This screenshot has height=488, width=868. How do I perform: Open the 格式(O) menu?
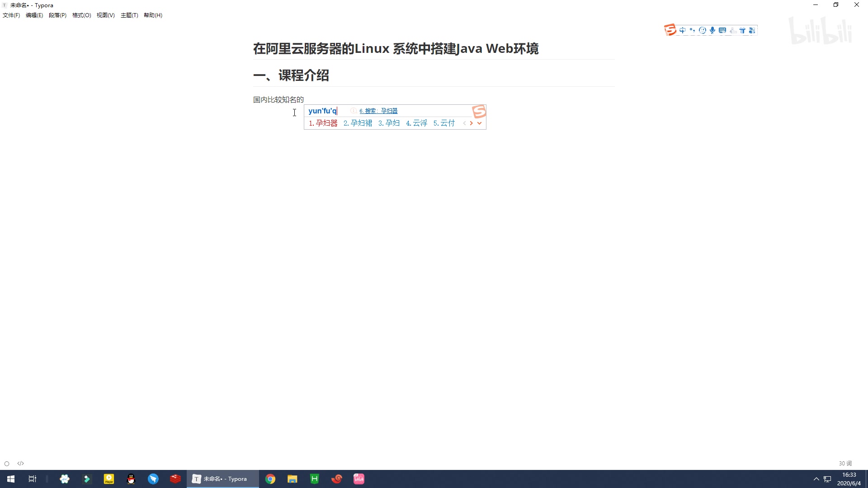[82, 15]
